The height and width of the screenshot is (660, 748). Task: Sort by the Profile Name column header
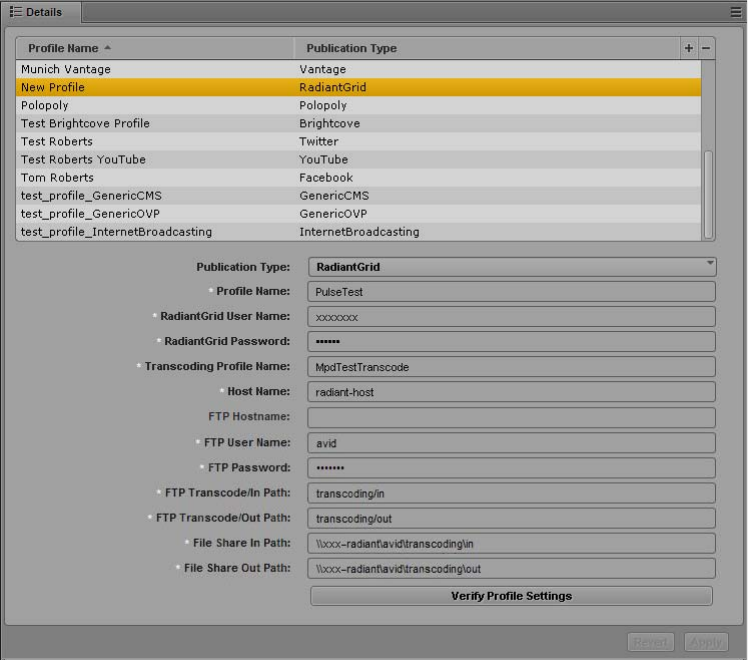155,48
